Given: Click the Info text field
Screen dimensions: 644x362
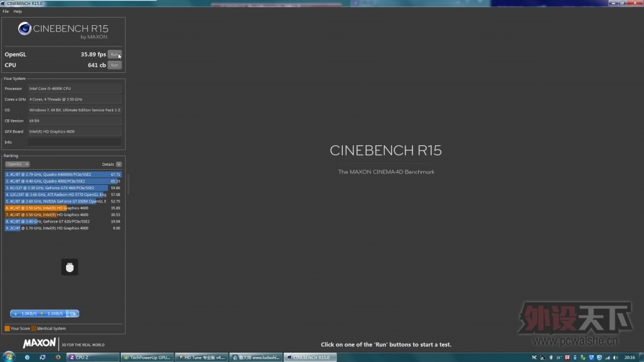Looking at the screenshot, I should coord(74,142).
